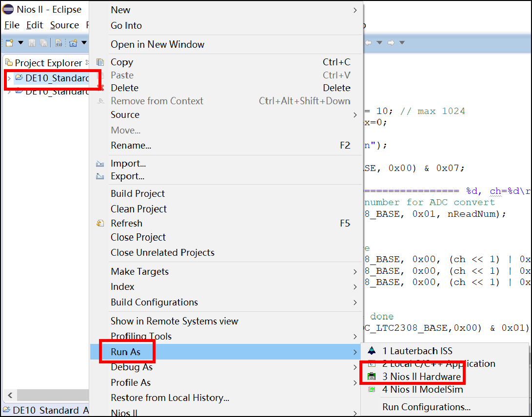Choose Export... from context menu
This screenshot has width=532, height=417.
pyautogui.click(x=226, y=176)
